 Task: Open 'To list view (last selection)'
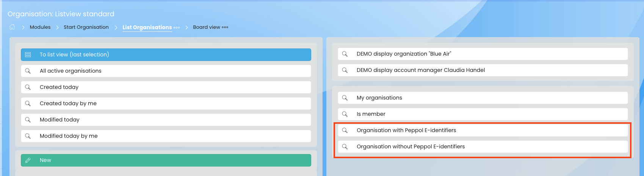point(166,55)
